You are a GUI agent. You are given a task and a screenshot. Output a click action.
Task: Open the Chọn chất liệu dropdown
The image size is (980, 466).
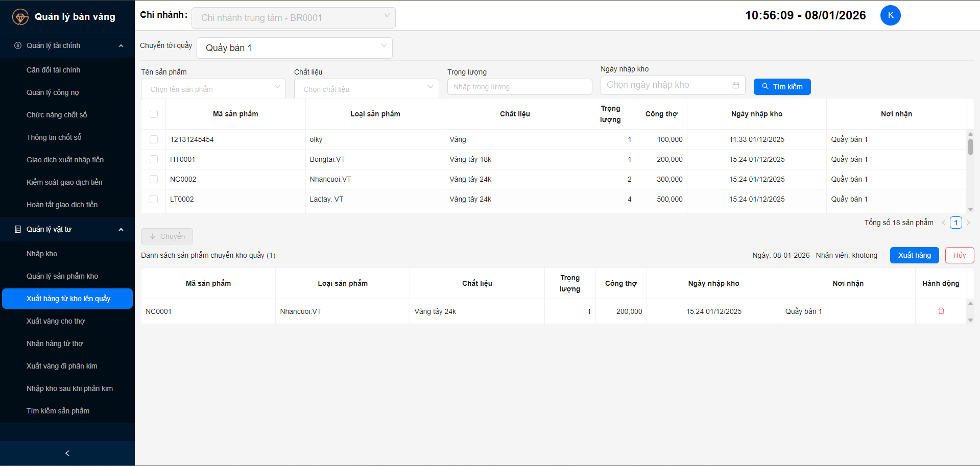pos(366,89)
